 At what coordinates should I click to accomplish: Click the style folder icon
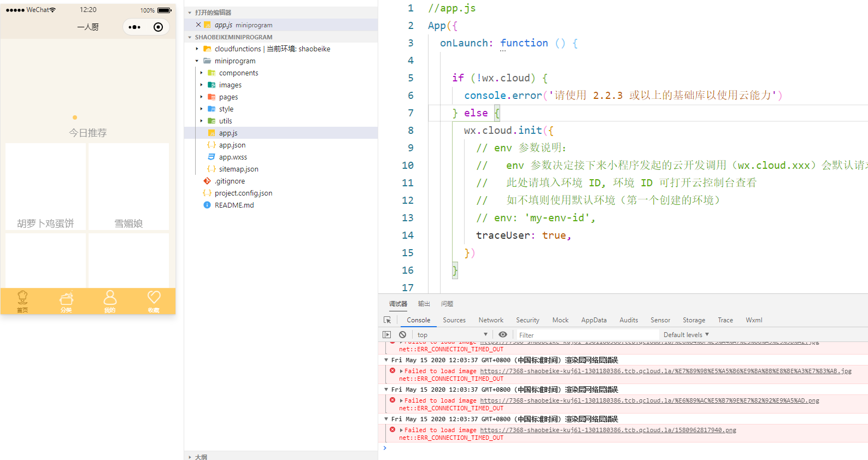(x=212, y=109)
